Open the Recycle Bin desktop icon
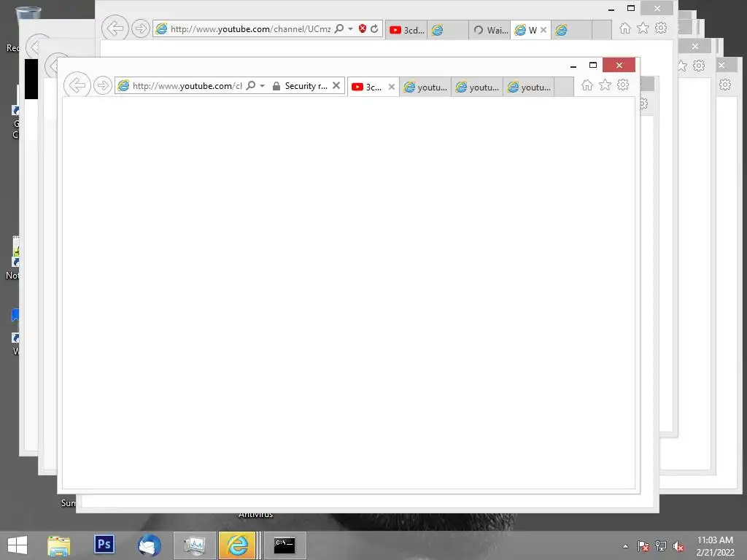 click(28, 15)
